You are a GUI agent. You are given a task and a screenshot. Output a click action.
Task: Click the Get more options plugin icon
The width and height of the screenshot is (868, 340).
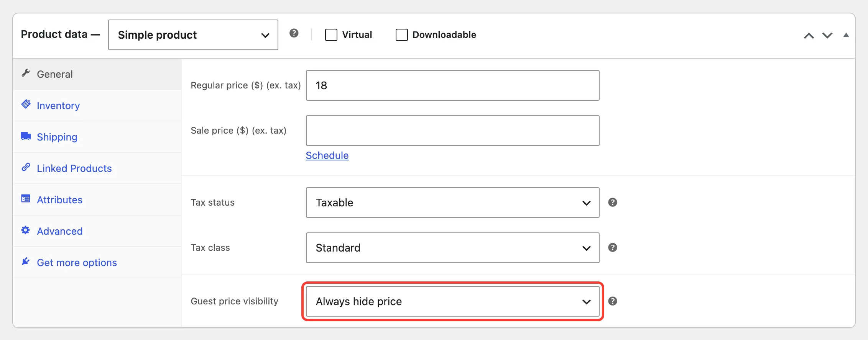click(x=26, y=262)
